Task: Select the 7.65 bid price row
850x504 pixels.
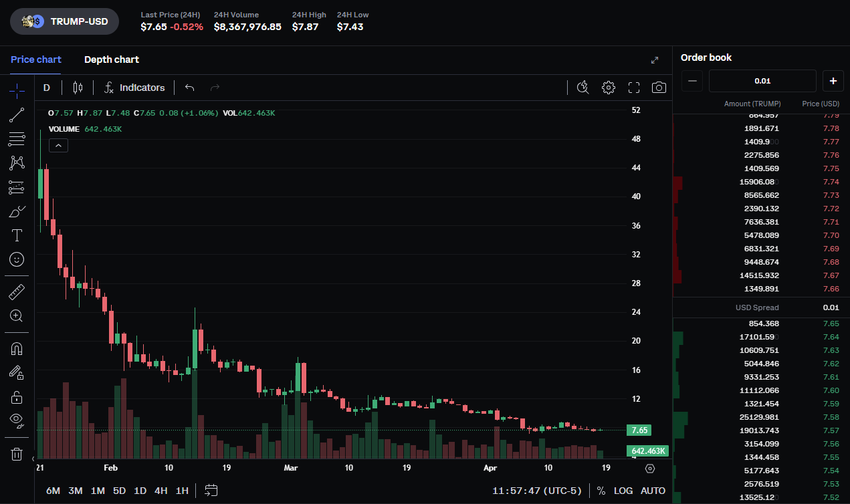Action: 761,324
